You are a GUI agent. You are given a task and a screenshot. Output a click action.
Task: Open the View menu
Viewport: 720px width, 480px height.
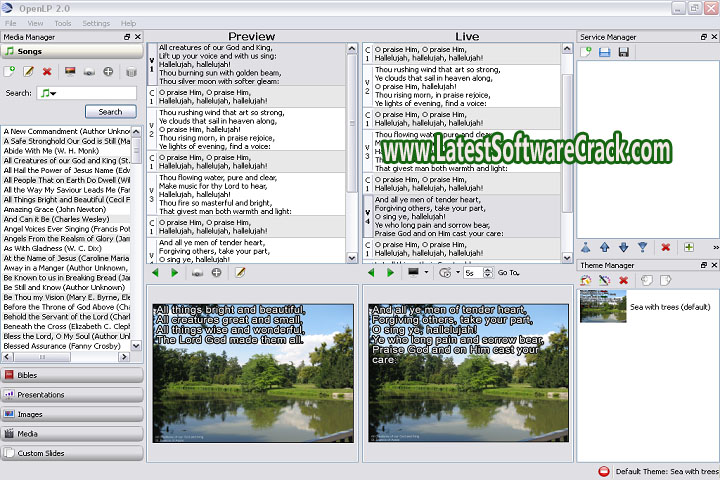point(35,23)
